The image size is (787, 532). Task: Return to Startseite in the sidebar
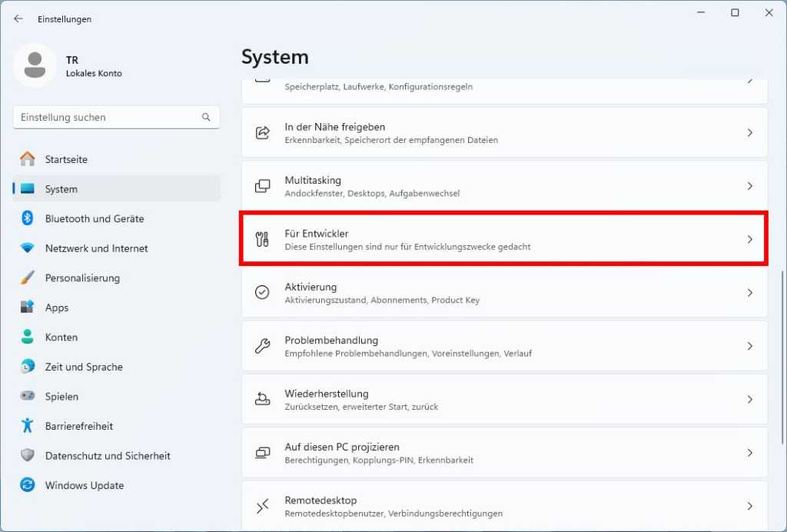[66, 158]
